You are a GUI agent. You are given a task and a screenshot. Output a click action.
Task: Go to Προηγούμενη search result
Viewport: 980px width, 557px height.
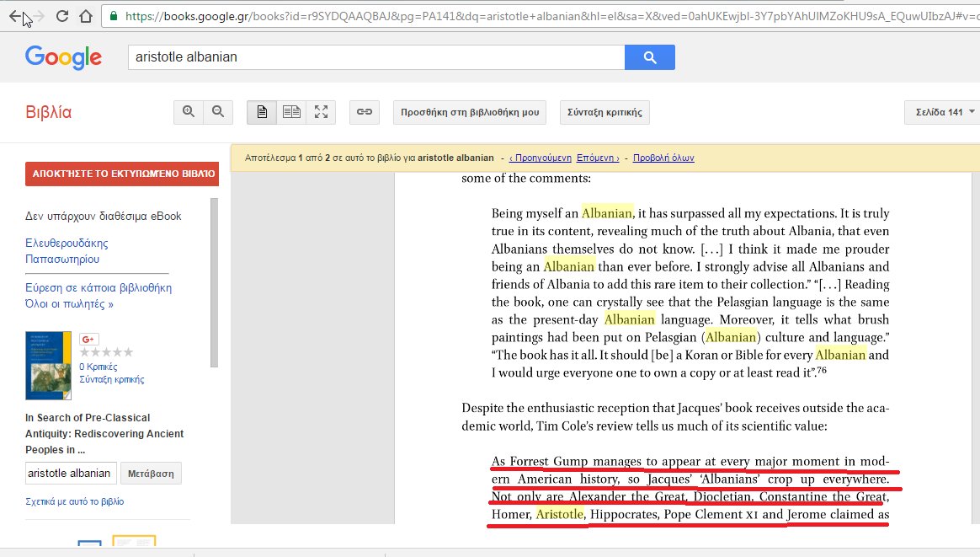point(540,158)
